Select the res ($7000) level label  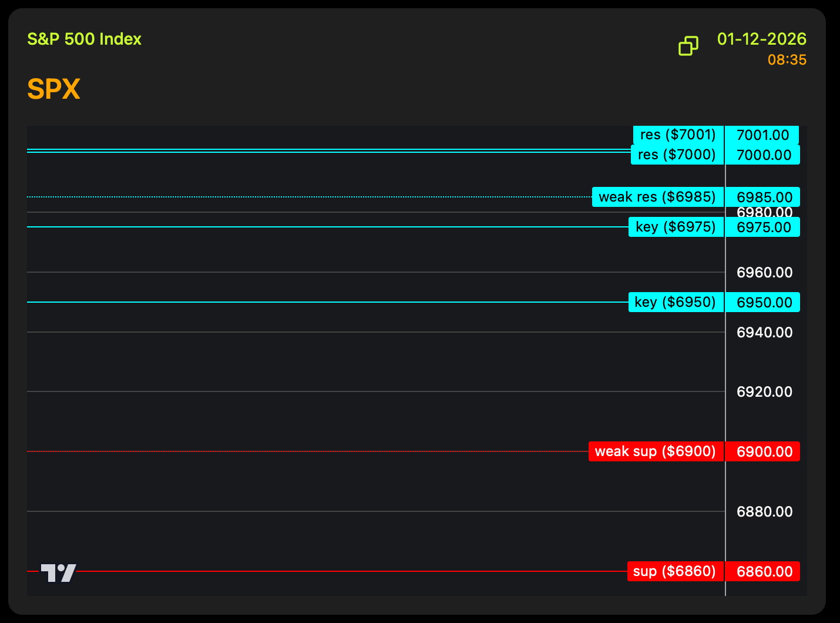(x=677, y=155)
